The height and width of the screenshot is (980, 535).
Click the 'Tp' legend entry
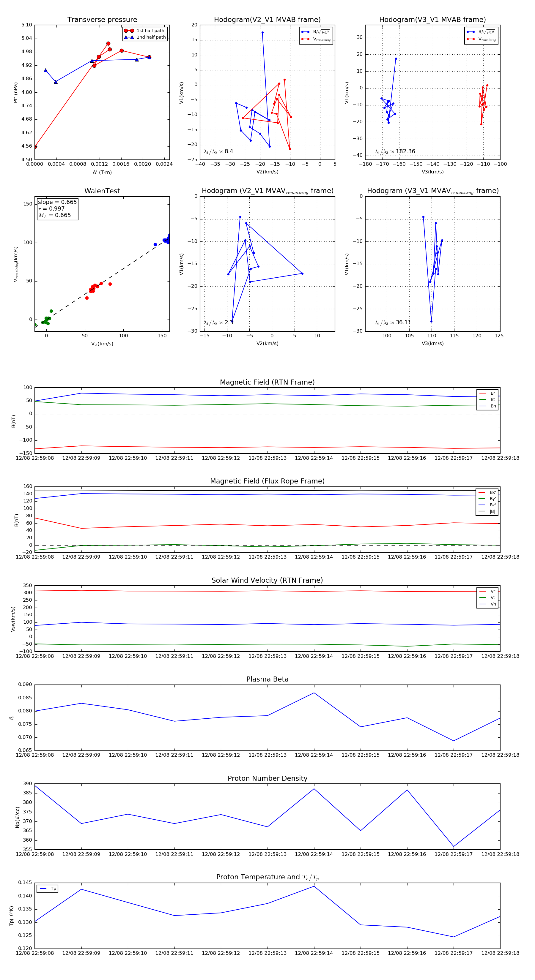48,889
